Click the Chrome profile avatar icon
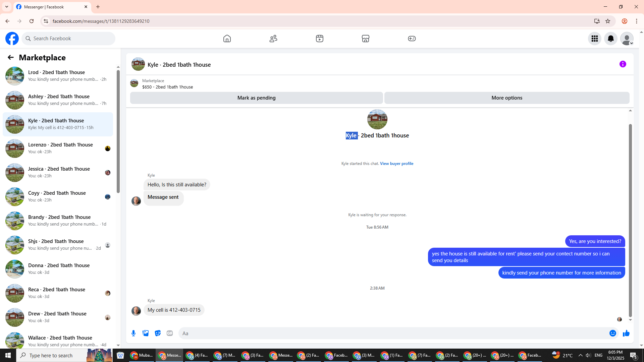This screenshot has height=362, width=644. pyautogui.click(x=624, y=21)
